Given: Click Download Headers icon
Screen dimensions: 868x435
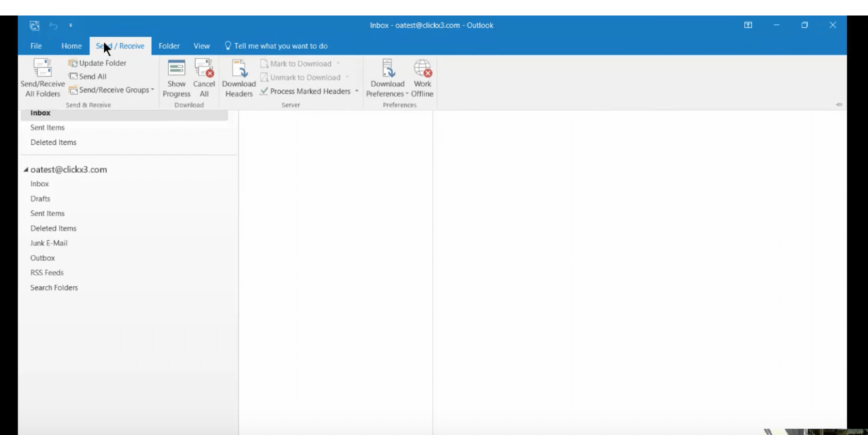Looking at the screenshot, I should [x=239, y=69].
